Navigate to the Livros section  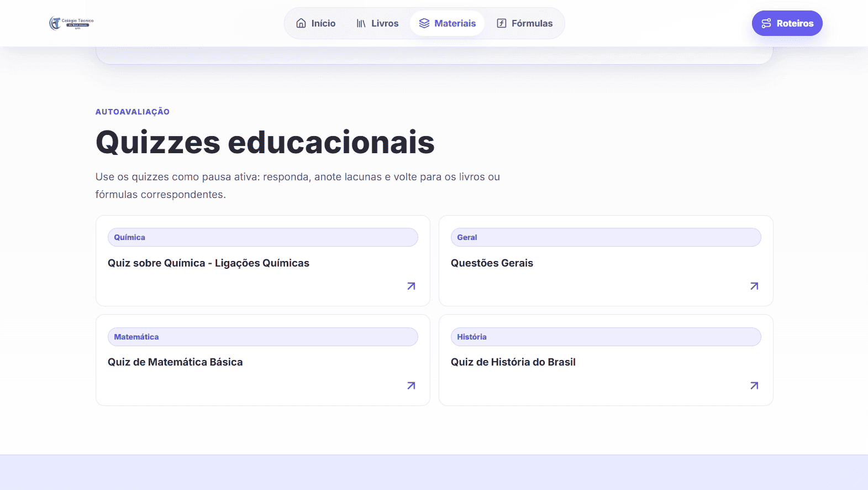377,23
